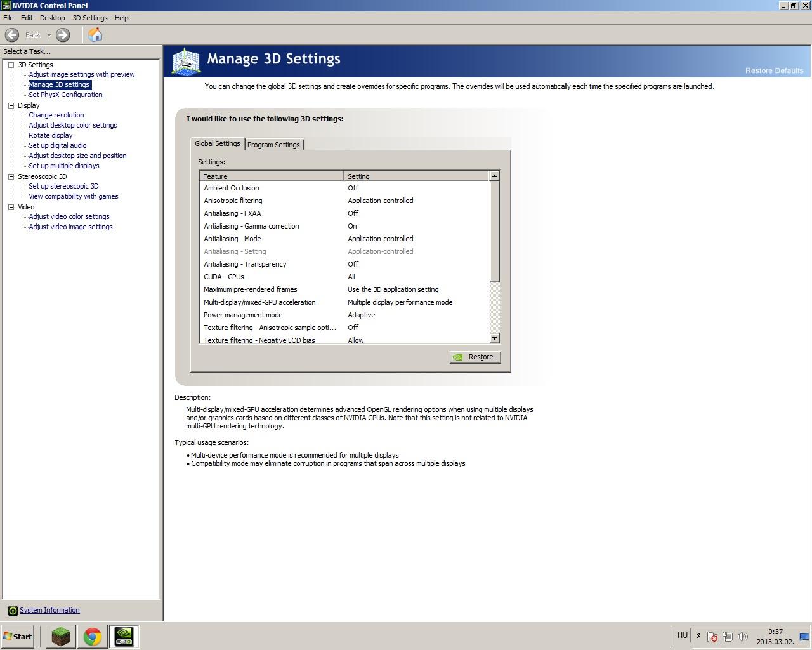The height and width of the screenshot is (650, 812).
Task: Click Adaptive value for Power management
Action: pos(362,315)
